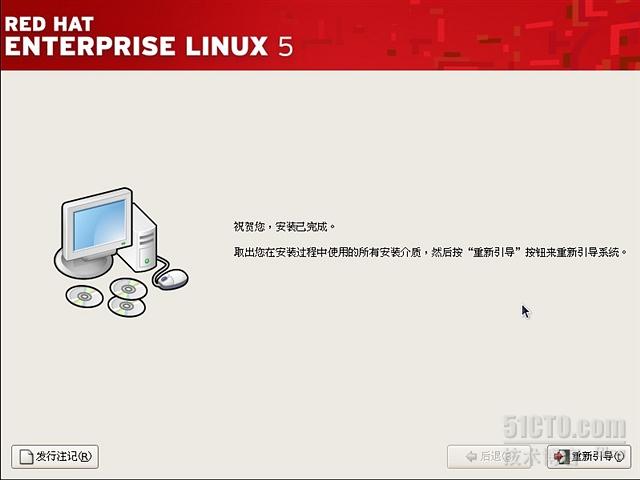Click the greyed-out 后退 back button
Image resolution: width=640 pixels, height=480 pixels.
point(490,456)
